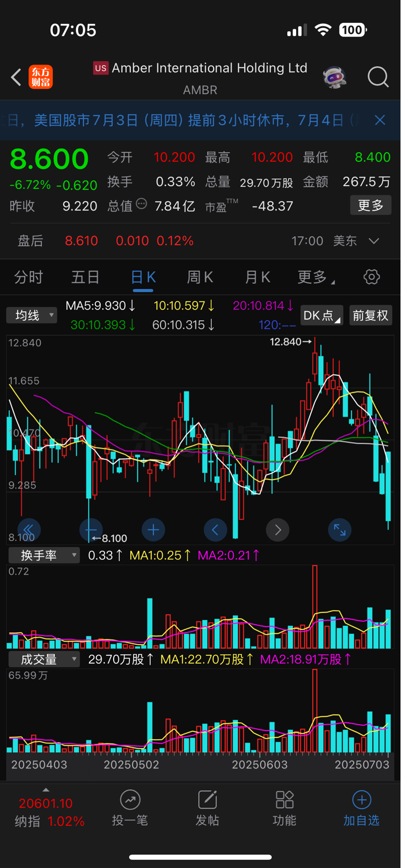Tap the 市盈 TTM -48.37 value

click(x=249, y=206)
